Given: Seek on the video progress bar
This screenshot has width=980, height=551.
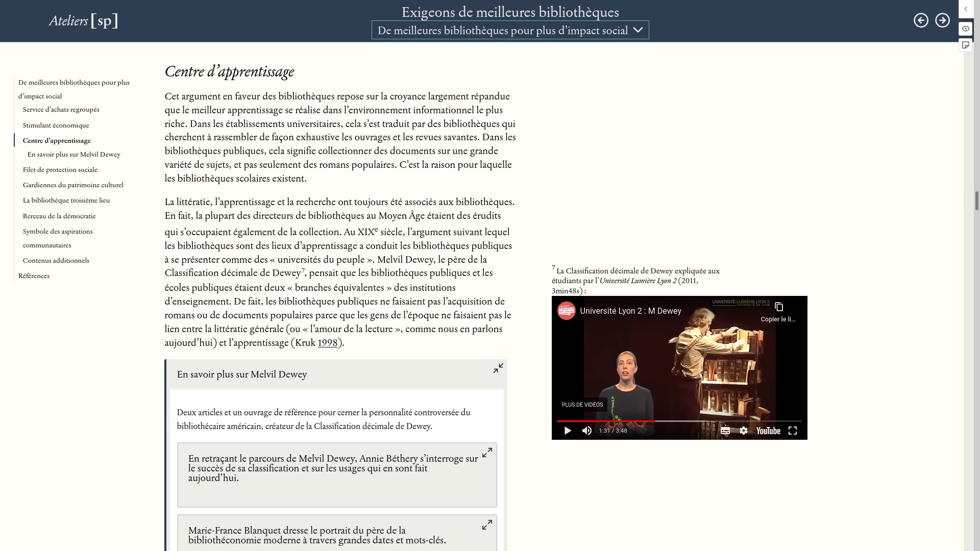Looking at the screenshot, I should click(x=715, y=421).
